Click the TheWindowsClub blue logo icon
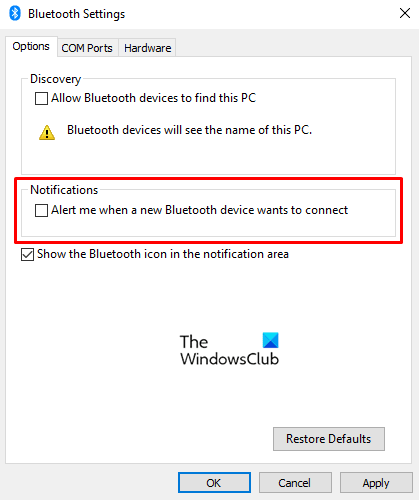419x500 pixels. click(x=270, y=340)
